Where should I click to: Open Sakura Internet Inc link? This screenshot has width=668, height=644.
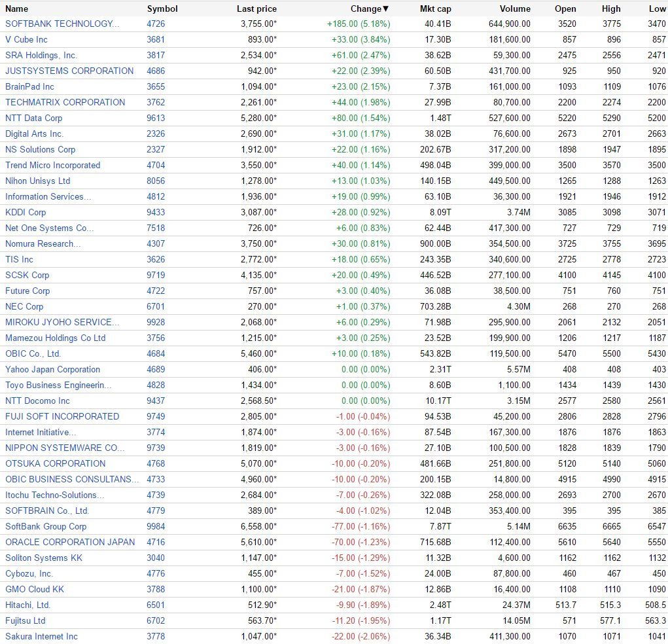coord(42,637)
